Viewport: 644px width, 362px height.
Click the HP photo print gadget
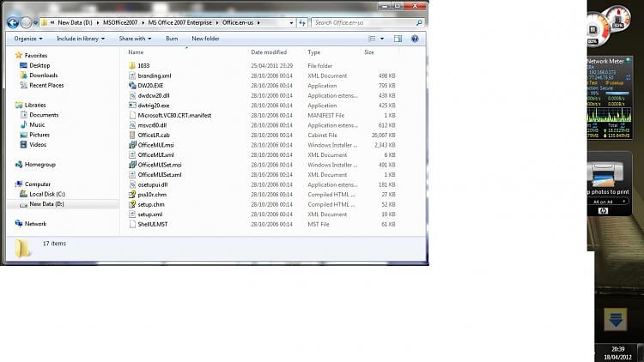coord(610,184)
